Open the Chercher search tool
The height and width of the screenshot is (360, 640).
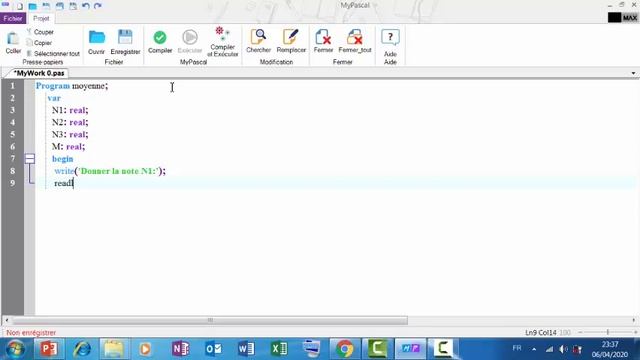tap(258, 41)
